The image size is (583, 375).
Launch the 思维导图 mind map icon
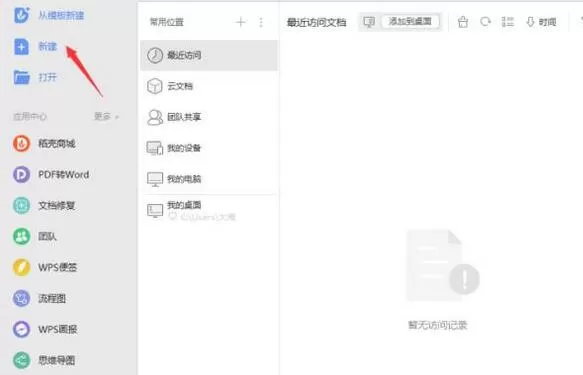tap(22, 360)
